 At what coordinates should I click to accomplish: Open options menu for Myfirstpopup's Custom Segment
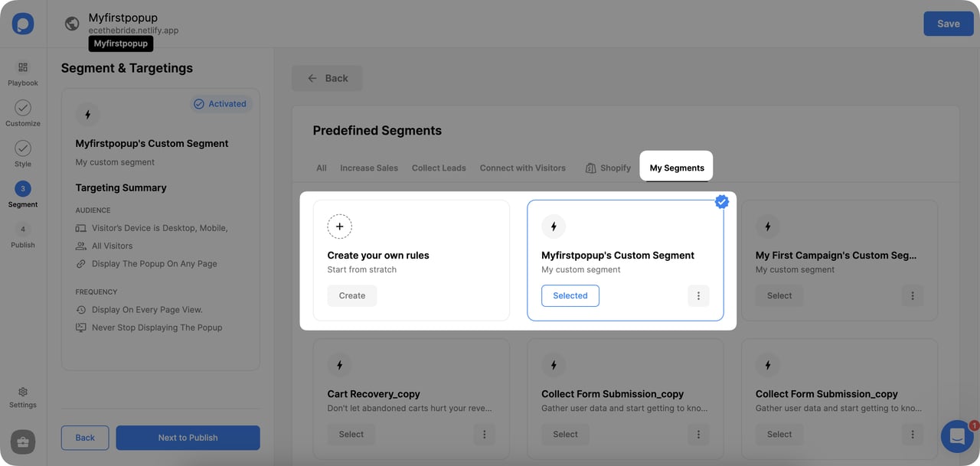[698, 295]
